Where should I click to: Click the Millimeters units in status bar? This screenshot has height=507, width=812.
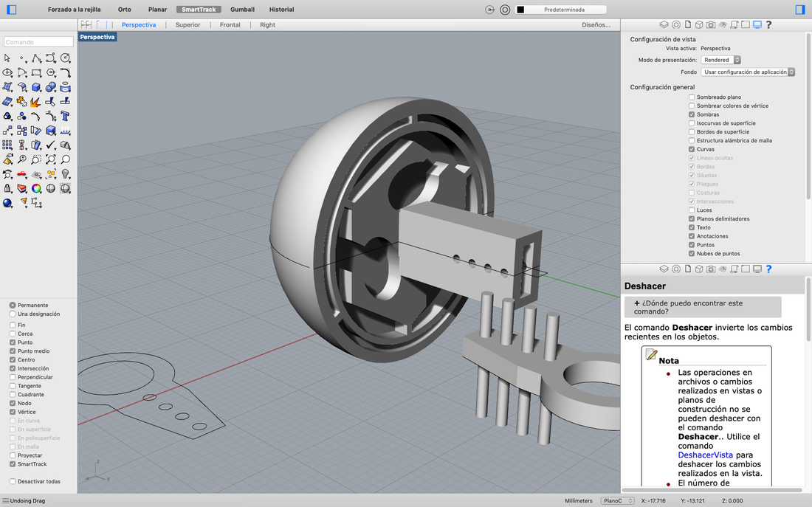[x=579, y=501]
